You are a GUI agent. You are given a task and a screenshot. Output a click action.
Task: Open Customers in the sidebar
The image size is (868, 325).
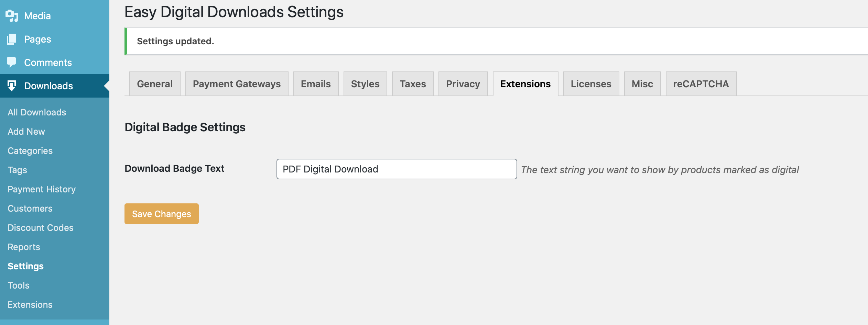[30, 209]
